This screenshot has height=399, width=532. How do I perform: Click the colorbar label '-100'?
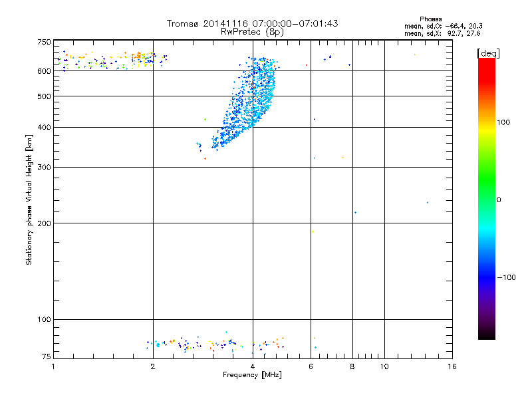tap(507, 277)
